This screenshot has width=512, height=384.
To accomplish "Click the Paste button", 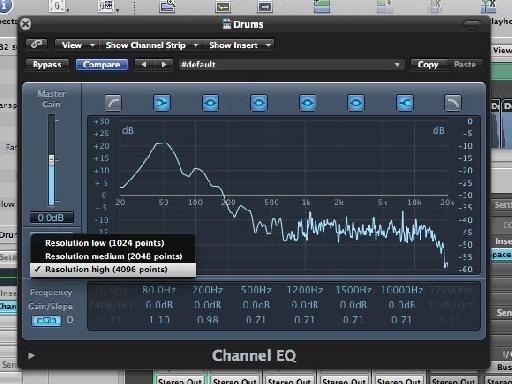I will (x=465, y=64).
